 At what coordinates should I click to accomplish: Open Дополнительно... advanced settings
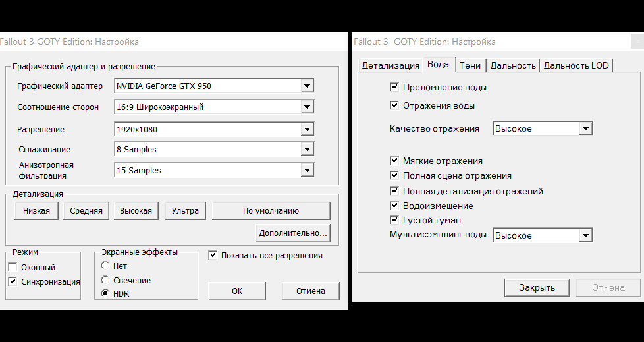pos(293,233)
